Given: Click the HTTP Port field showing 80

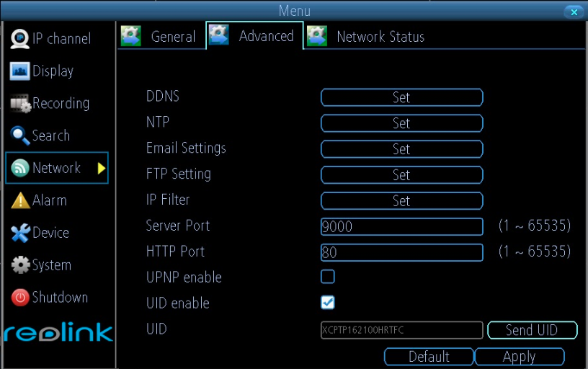Looking at the screenshot, I should click(x=401, y=252).
